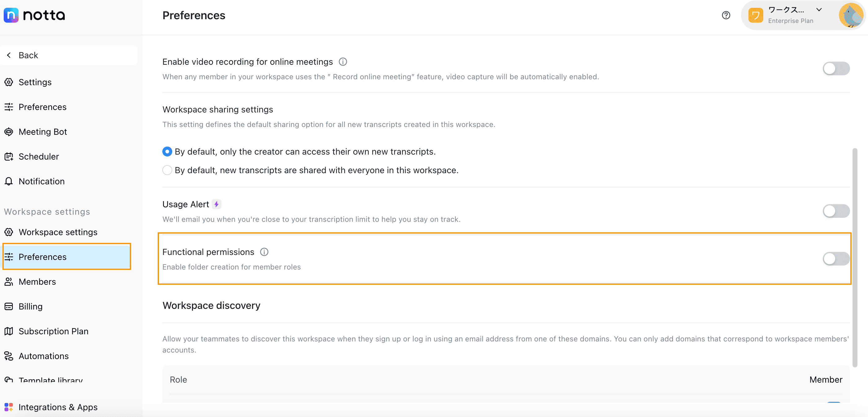Click the Member column header
This screenshot has height=417, width=868.
click(x=826, y=380)
